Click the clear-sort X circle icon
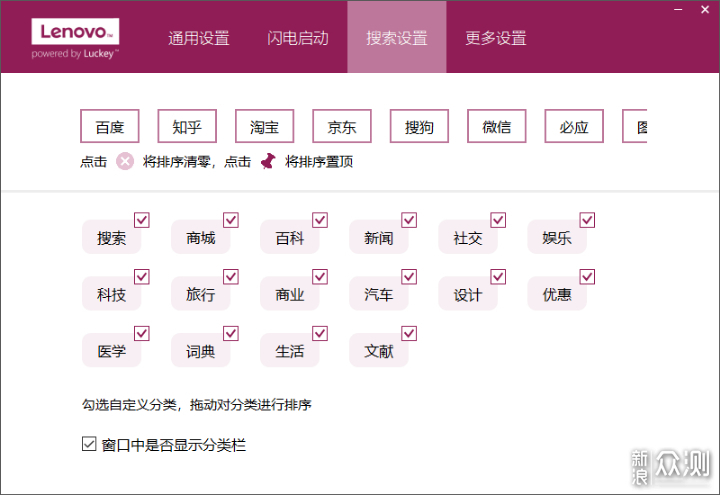Viewport: 720px width, 495px height. 125,161
